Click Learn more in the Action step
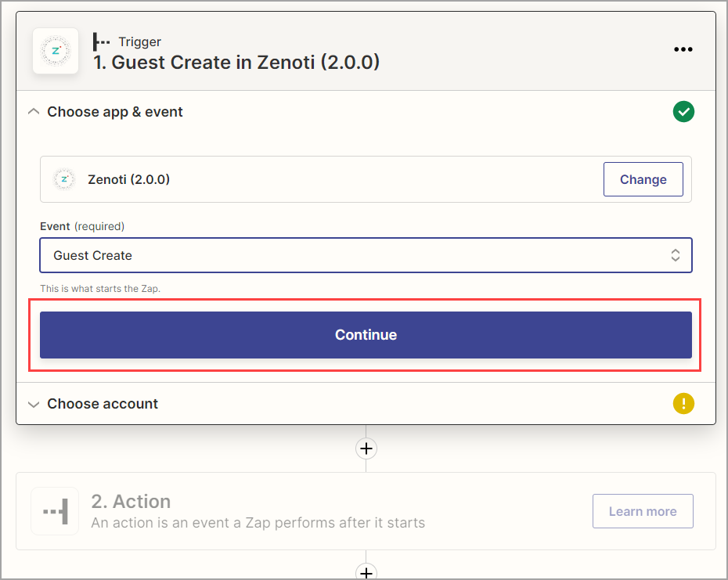The image size is (728, 580). [x=643, y=511]
